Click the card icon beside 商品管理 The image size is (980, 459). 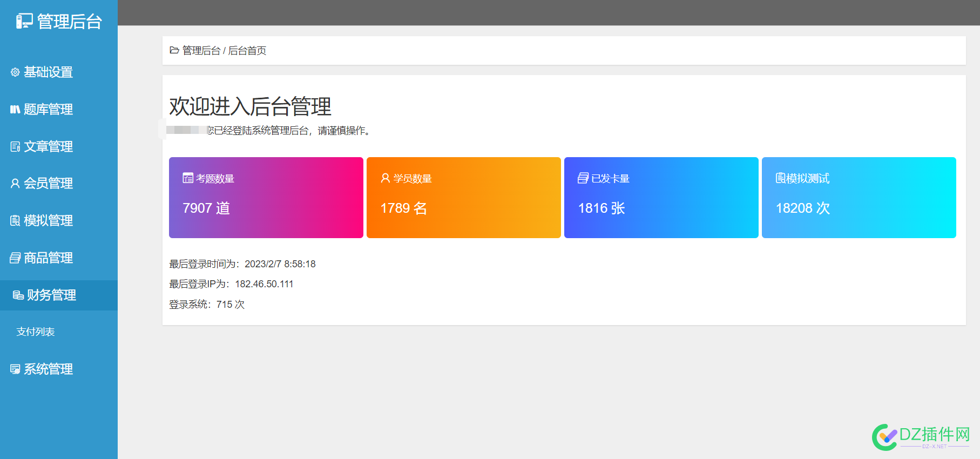(x=15, y=258)
